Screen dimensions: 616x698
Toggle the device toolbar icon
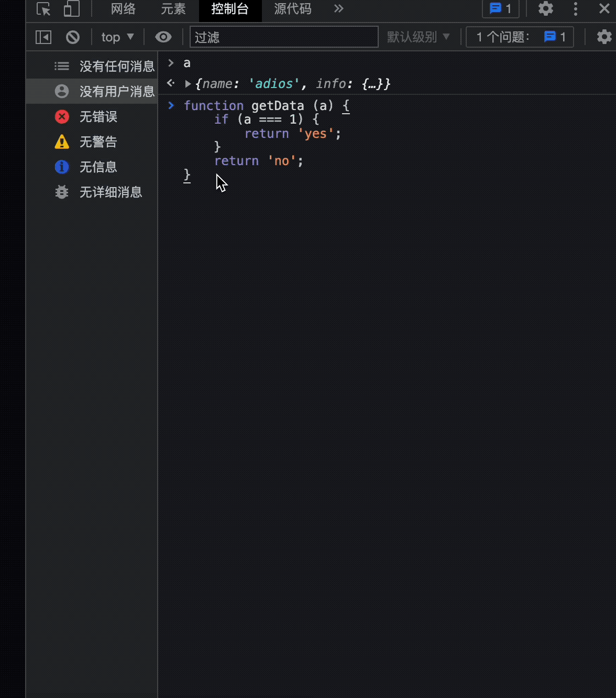[71, 9]
